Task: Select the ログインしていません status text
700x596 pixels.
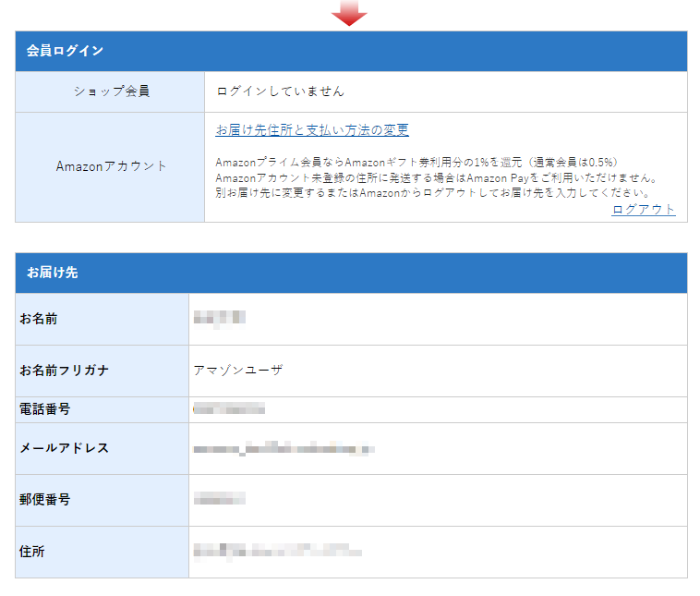Action: point(280,91)
